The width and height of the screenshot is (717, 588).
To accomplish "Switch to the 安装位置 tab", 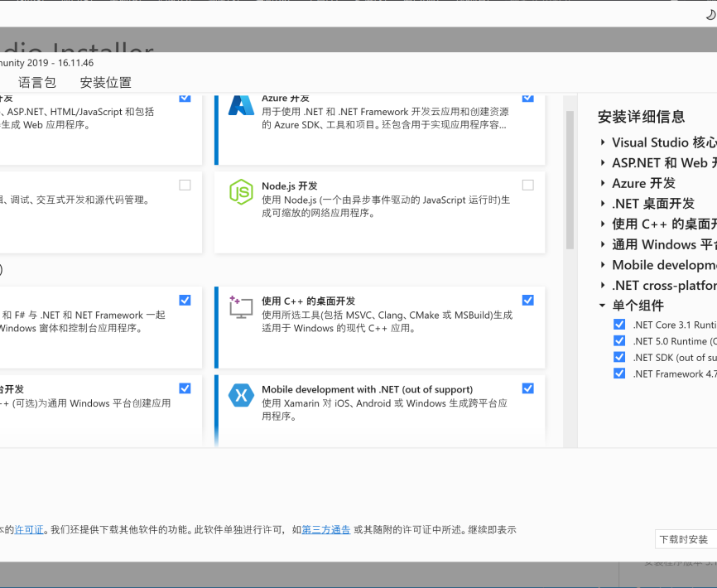I will (x=106, y=82).
